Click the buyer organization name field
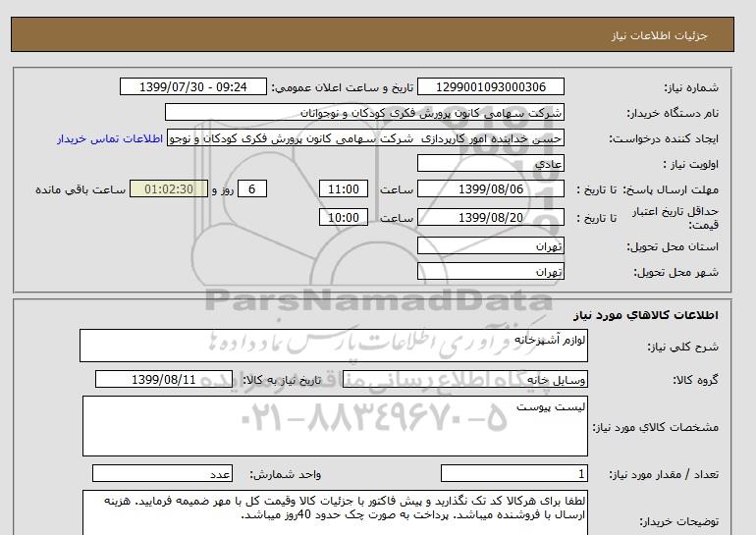This screenshot has height=535, width=756. (364, 112)
